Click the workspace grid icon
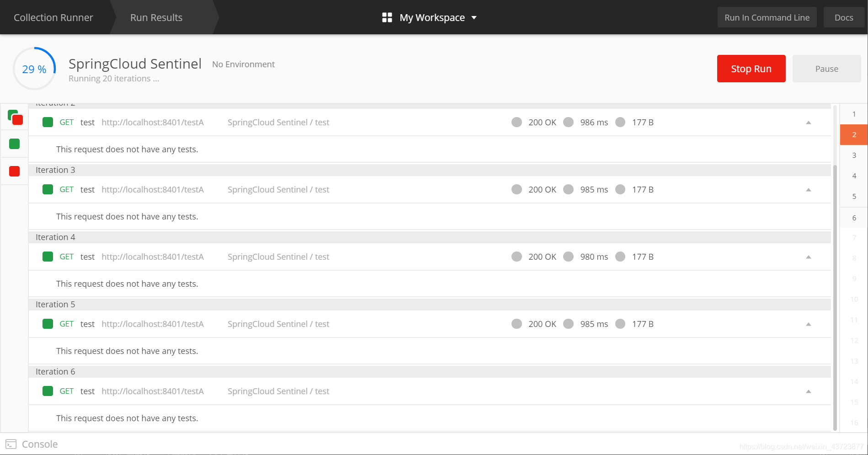868x455 pixels. pyautogui.click(x=387, y=17)
